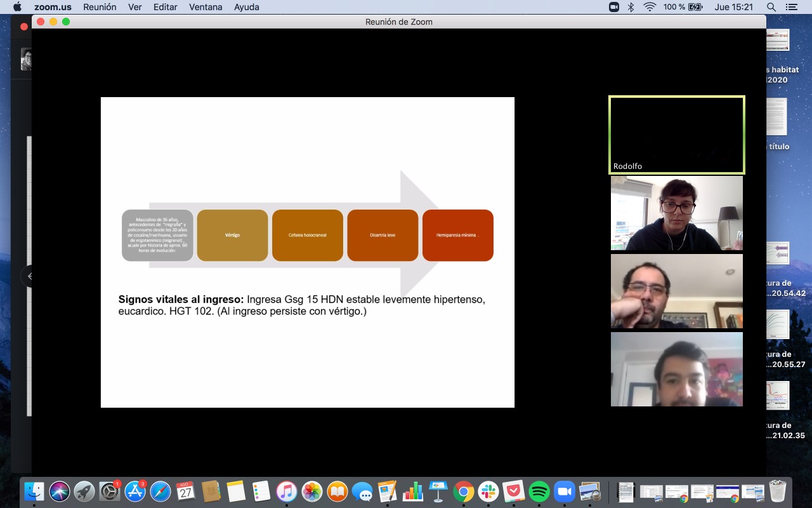Toggle full screen with the green window button

tap(66, 22)
